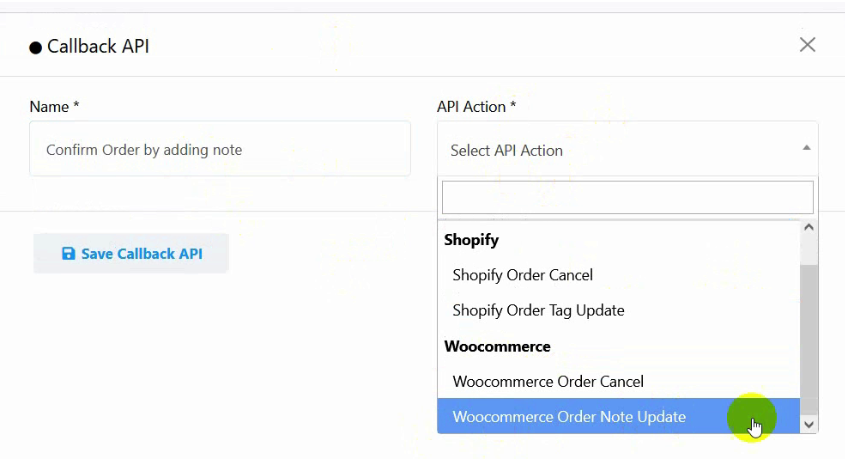
Task: Click the Callback API heading text
Action: pos(98,46)
